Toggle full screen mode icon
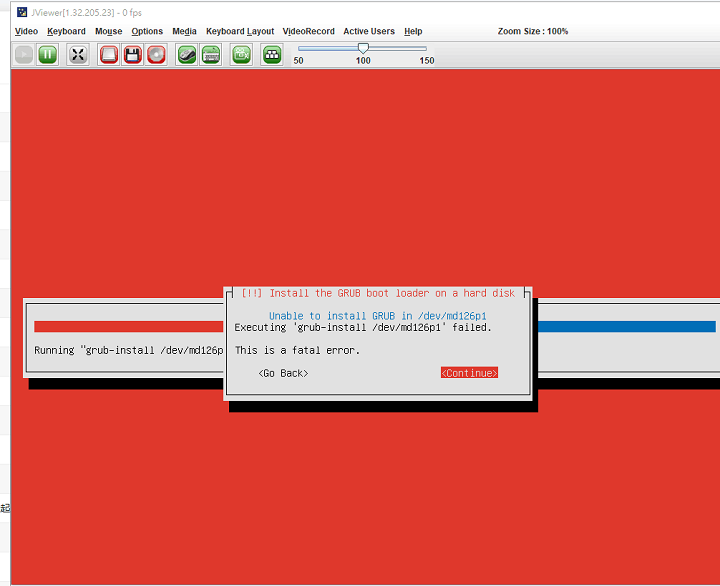The width and height of the screenshot is (720, 586). pos(78,55)
